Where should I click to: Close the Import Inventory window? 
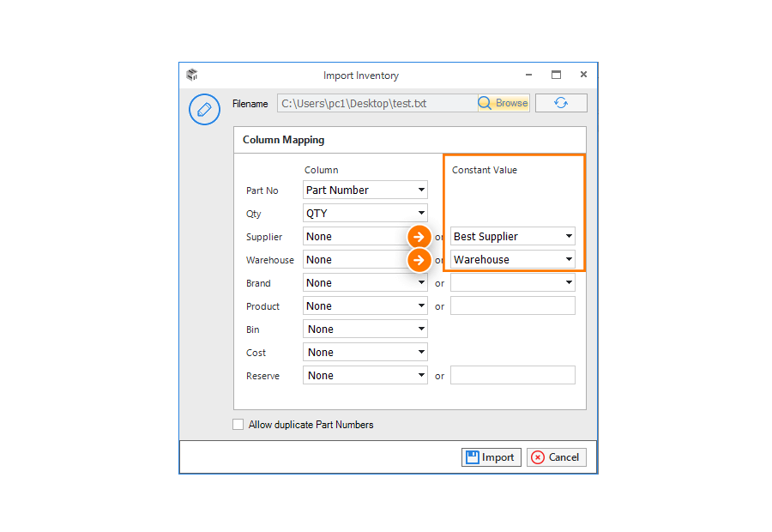(583, 75)
